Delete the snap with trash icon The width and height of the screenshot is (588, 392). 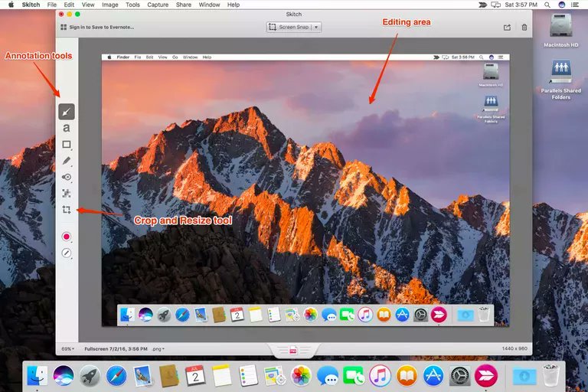pyautogui.click(x=524, y=27)
